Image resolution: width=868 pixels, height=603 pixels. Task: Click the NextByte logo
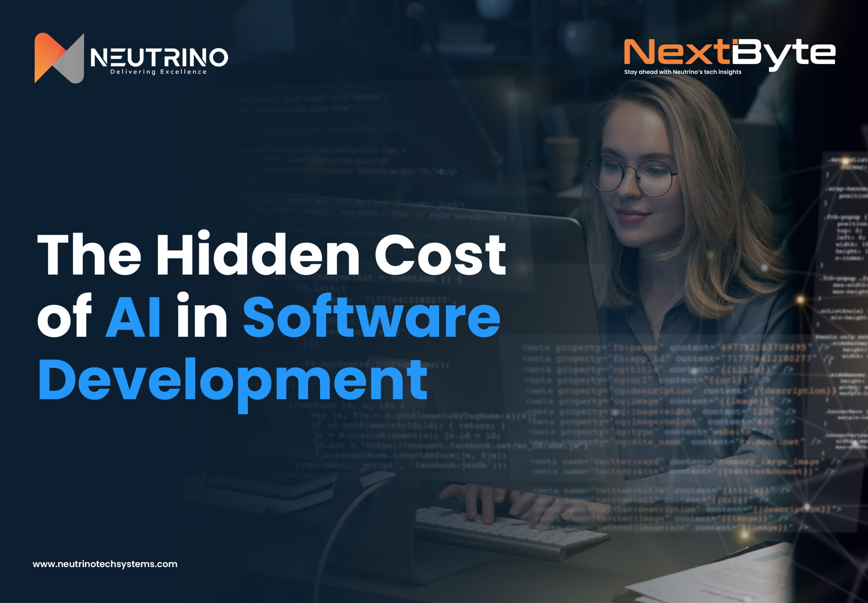729,54
